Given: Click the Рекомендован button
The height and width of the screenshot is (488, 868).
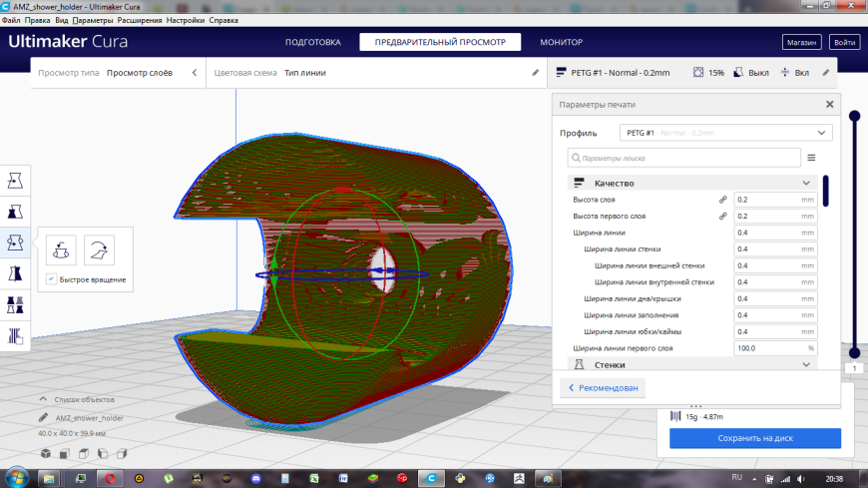Looking at the screenshot, I should pyautogui.click(x=603, y=388).
